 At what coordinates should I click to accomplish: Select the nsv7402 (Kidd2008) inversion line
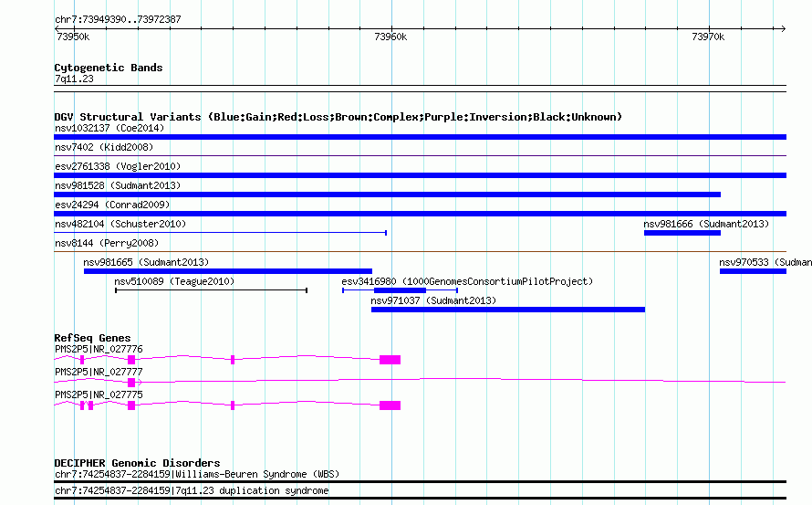pyautogui.click(x=420, y=155)
